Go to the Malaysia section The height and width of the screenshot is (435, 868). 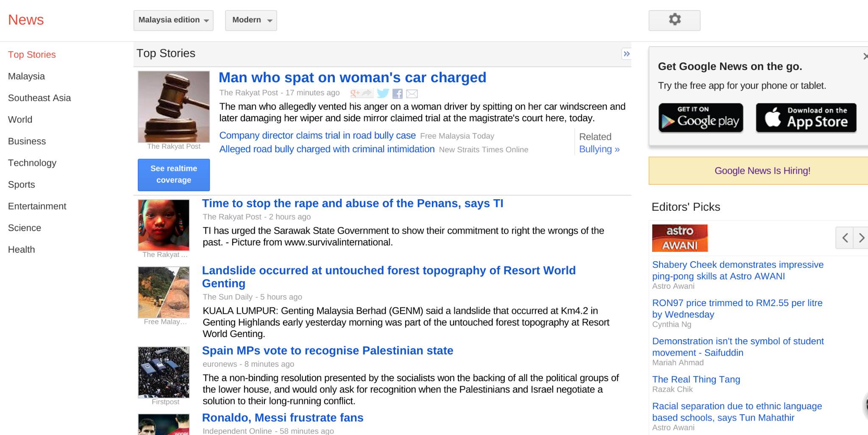pos(26,76)
